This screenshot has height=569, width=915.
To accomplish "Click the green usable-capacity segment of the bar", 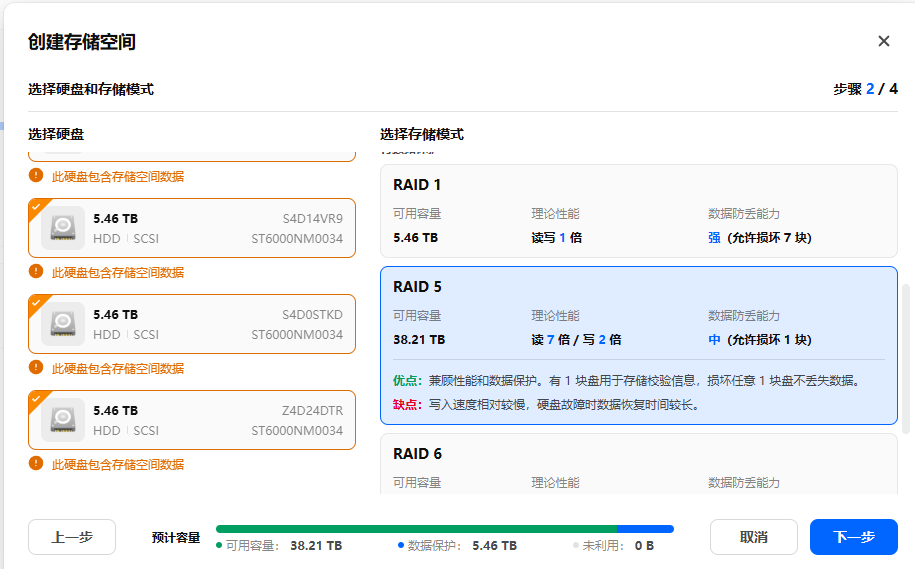I will pos(415,529).
